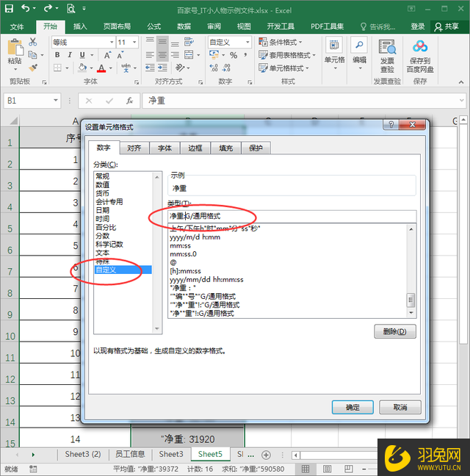Click the type list vertical scrollbar thumb
This screenshot has width=470, height=476.
[x=411, y=300]
